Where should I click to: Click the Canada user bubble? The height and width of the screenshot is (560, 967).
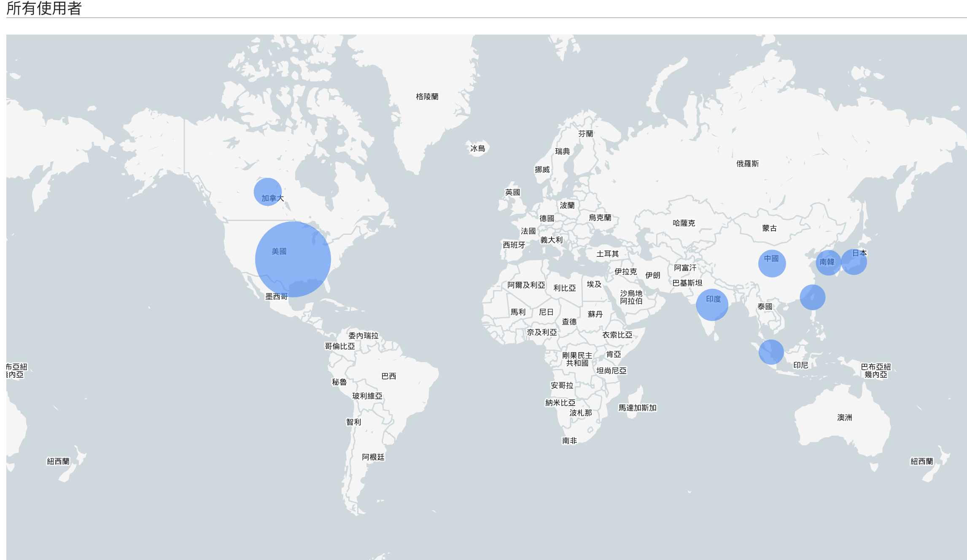[268, 191]
